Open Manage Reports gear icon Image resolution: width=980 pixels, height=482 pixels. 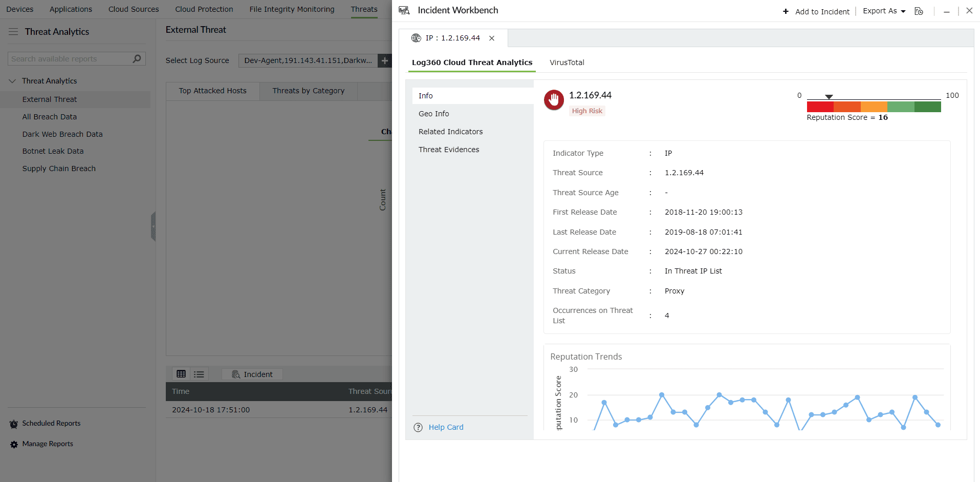[x=14, y=445]
